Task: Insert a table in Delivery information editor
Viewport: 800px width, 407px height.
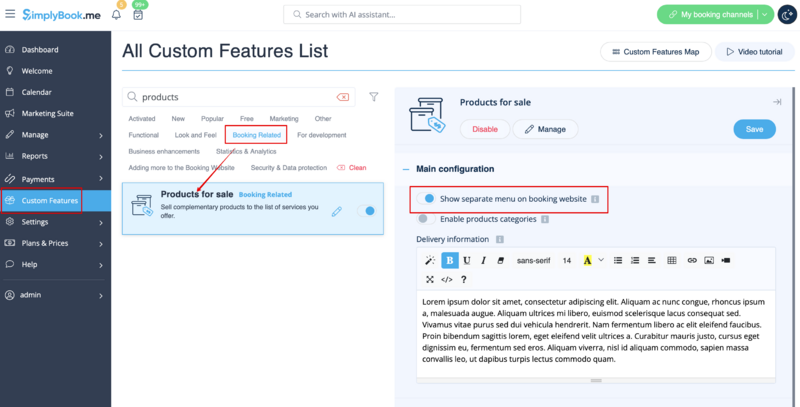Action: (670, 260)
